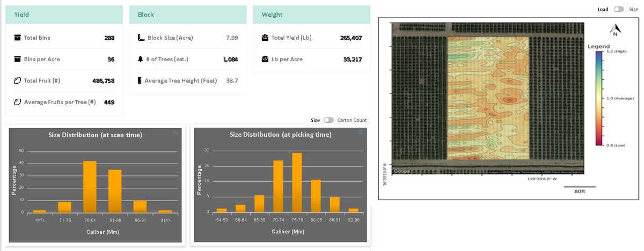Viewport: 644px width, 251px height.
Task: Toggle the Load / Size map switch
Action: [619, 10]
